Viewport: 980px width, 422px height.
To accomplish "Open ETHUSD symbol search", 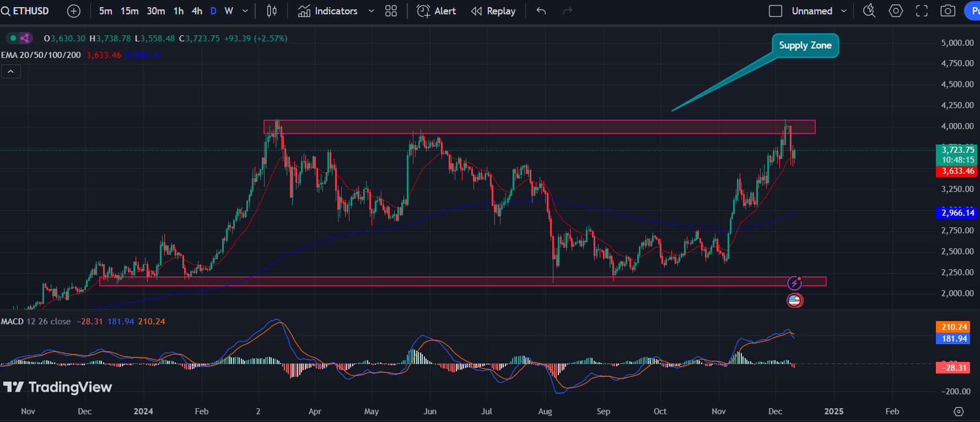I will pos(25,11).
